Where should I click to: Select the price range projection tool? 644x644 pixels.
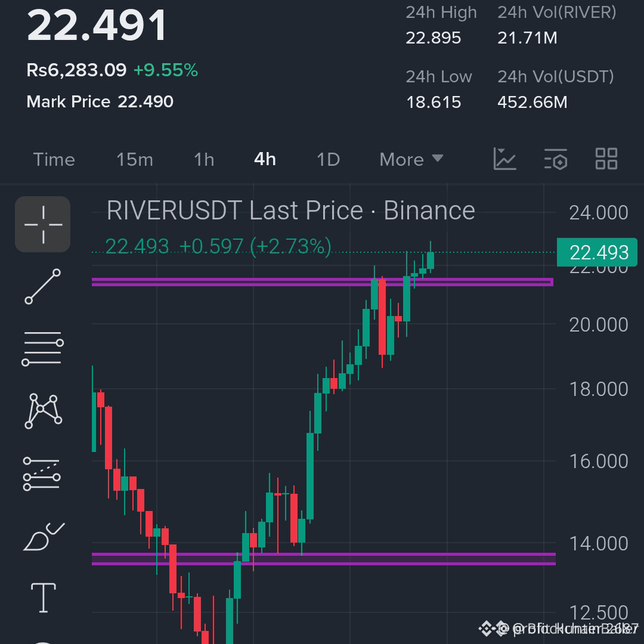point(42,474)
